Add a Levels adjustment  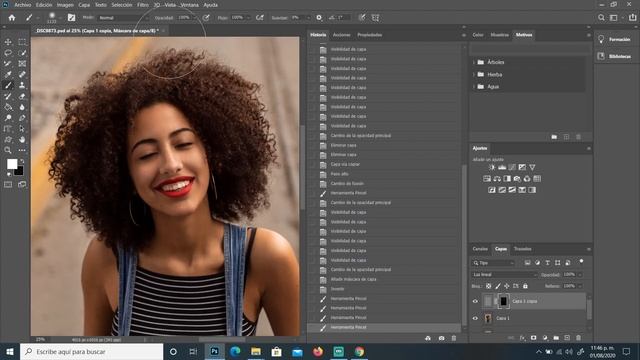[x=502, y=167]
